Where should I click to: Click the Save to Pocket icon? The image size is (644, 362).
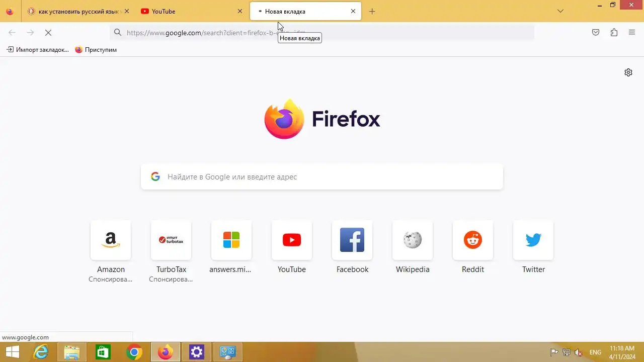[596, 32]
